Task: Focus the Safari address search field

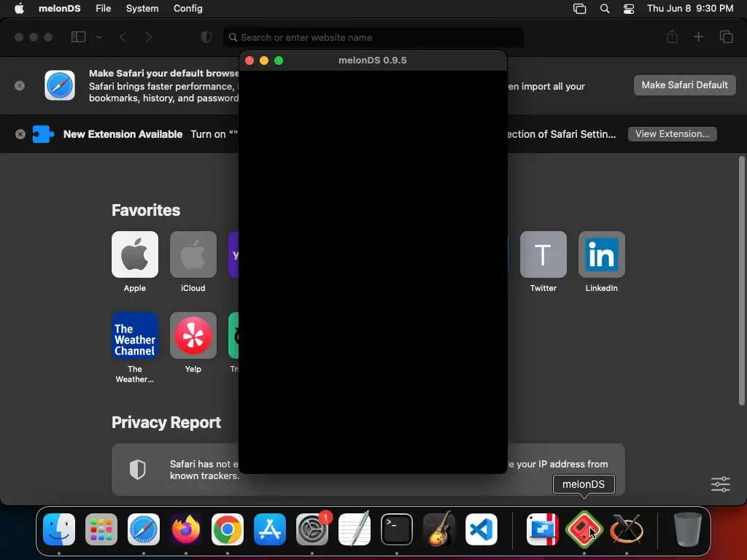Action: click(x=373, y=37)
